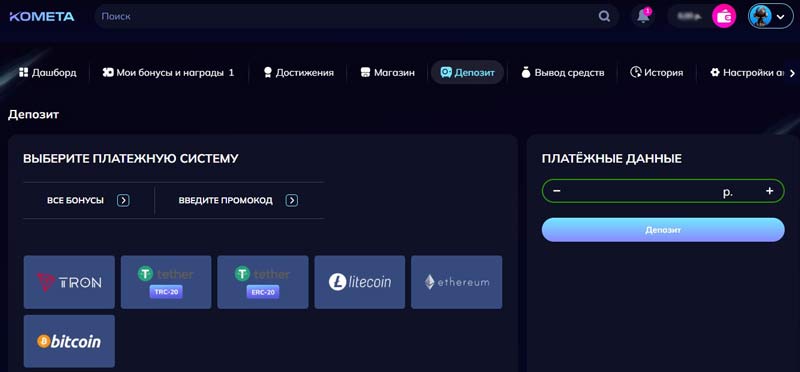This screenshot has width=800, height=372.
Task: Click the KOMETA logo
Action: (x=42, y=16)
